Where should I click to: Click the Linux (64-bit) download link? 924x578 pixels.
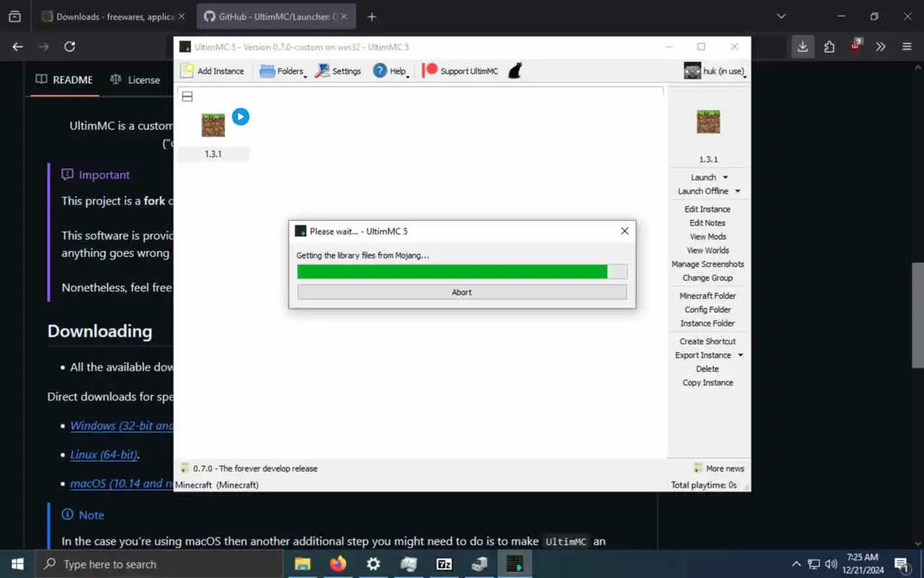coord(105,455)
